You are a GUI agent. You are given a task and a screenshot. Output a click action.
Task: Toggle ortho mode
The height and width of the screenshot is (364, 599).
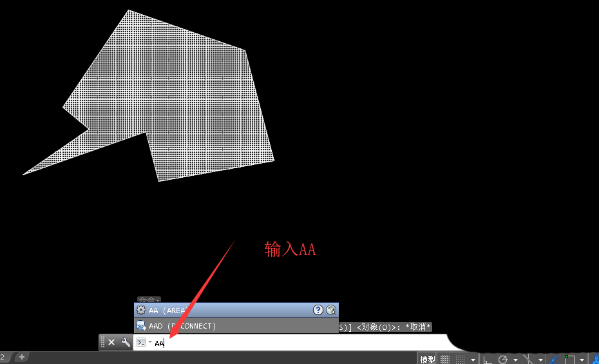pyautogui.click(x=488, y=359)
